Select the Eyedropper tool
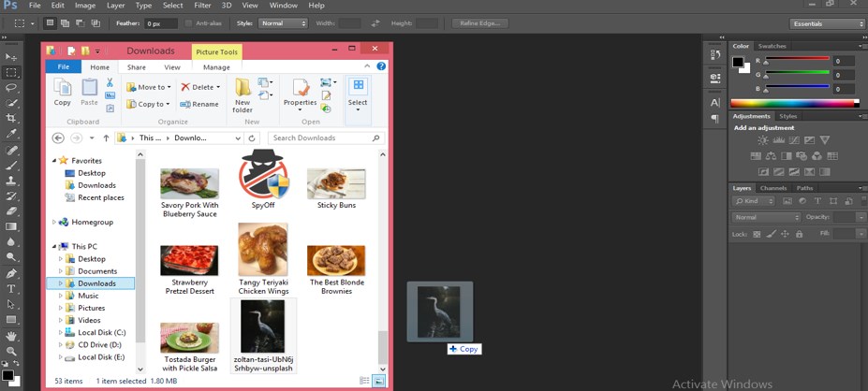 [x=11, y=134]
